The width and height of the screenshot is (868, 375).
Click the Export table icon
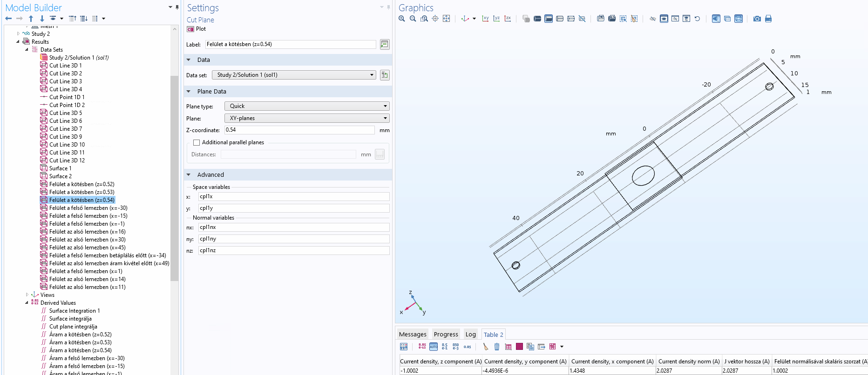542,347
